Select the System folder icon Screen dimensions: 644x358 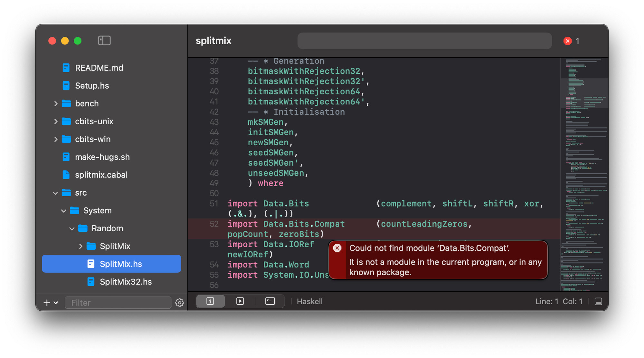pyautogui.click(x=75, y=211)
